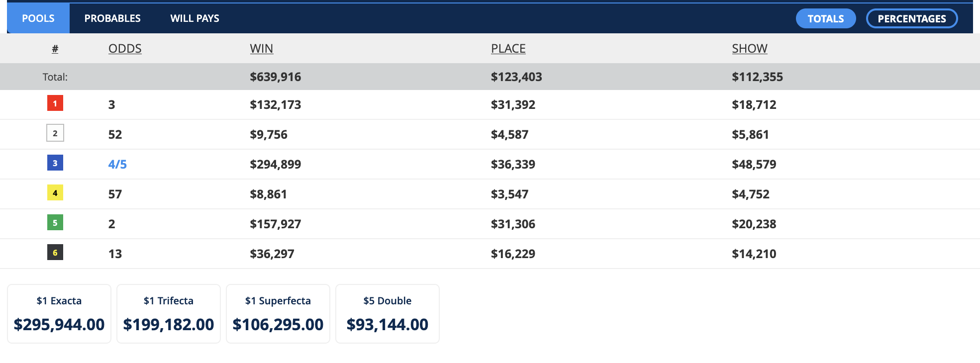Click the yellow number 4 horse badge
980x363 pixels.
(55, 193)
